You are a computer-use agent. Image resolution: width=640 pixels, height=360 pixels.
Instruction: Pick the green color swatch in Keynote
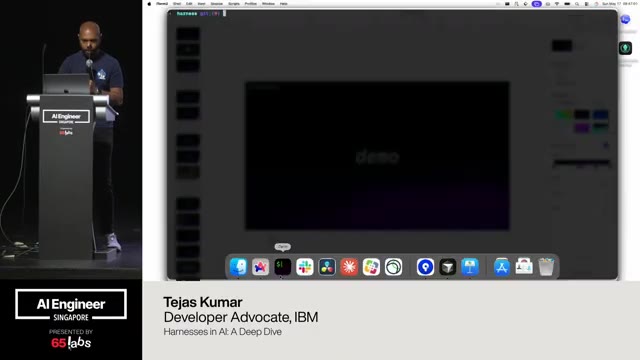pyautogui.click(x=563, y=115)
